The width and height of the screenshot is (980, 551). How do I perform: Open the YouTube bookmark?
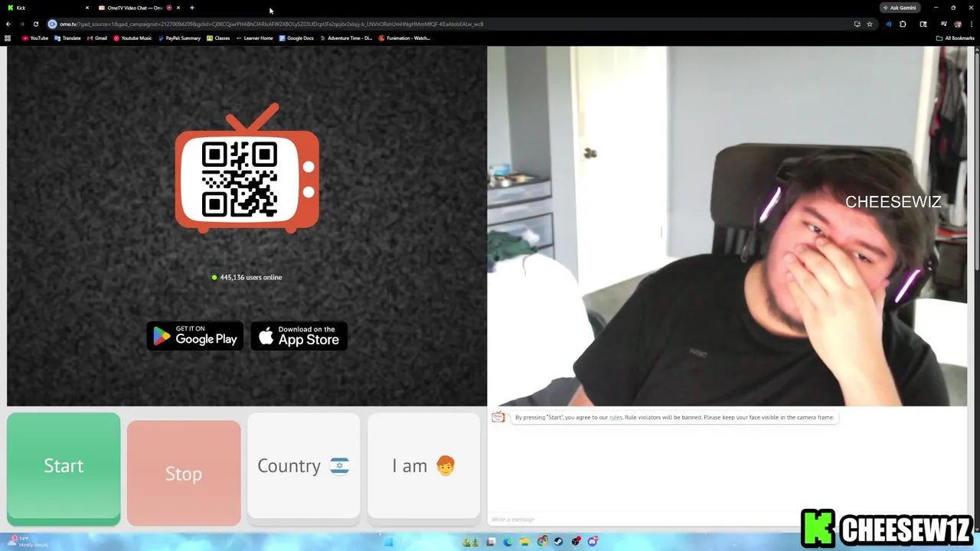(35, 37)
